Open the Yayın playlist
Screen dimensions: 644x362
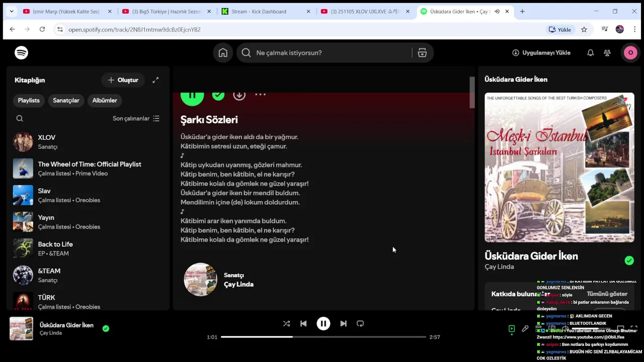88,222
